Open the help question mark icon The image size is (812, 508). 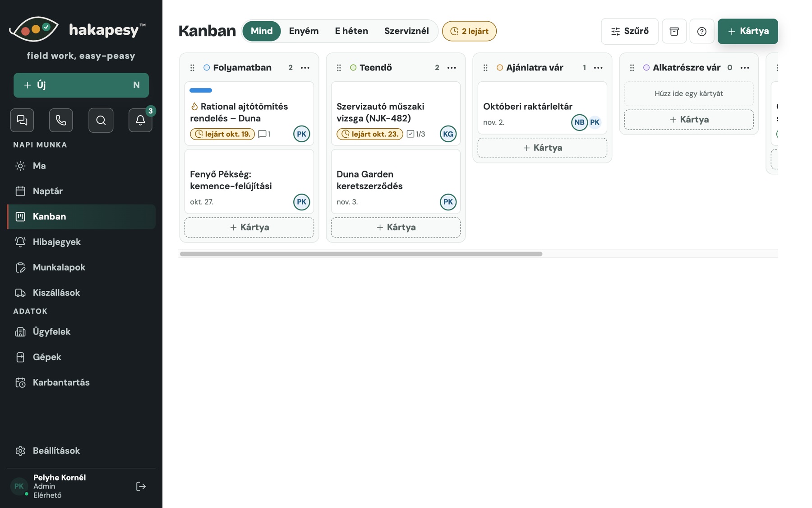pyautogui.click(x=701, y=31)
